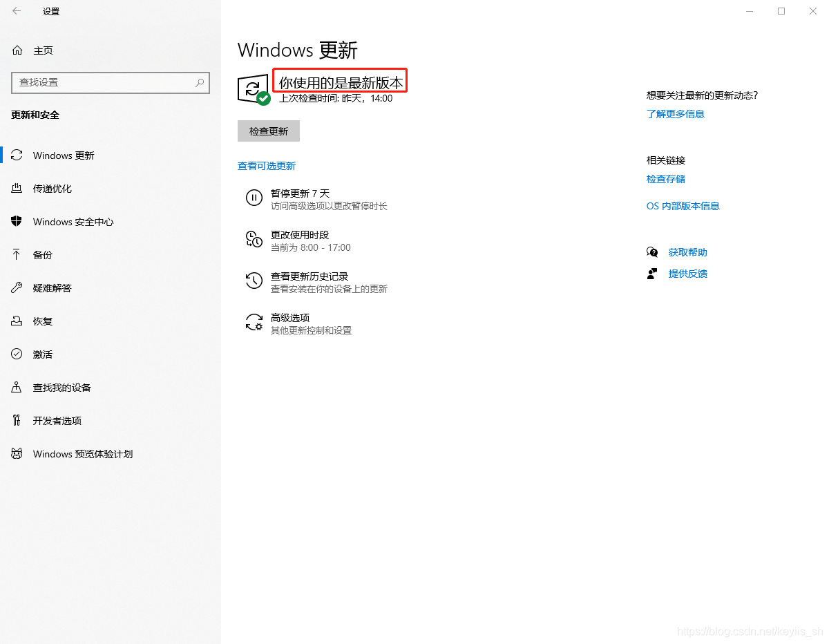This screenshot has width=829, height=644.
Task: Click the clock icon beside 更改使用时段
Action: pyautogui.click(x=254, y=240)
